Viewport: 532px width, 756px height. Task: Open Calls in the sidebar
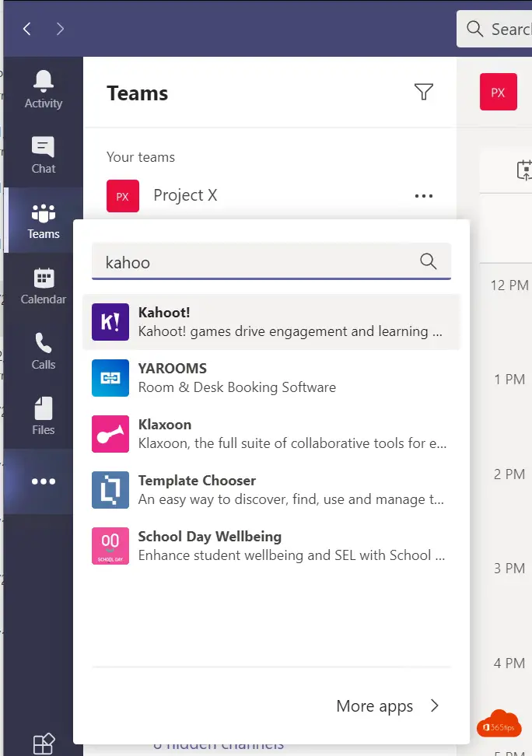tap(44, 351)
